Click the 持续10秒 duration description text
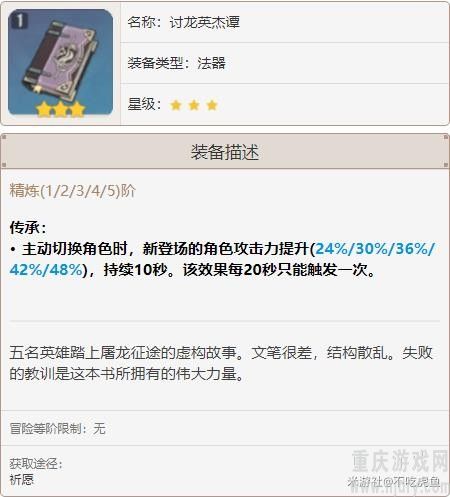The image size is (450, 497). coord(135,270)
